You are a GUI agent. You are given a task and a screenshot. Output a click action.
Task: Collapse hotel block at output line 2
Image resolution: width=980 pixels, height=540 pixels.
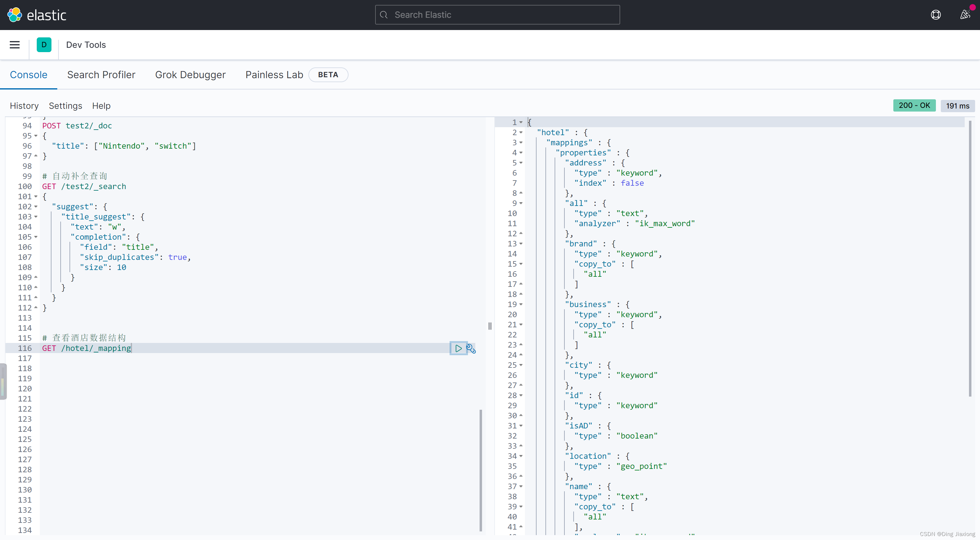[521, 132]
